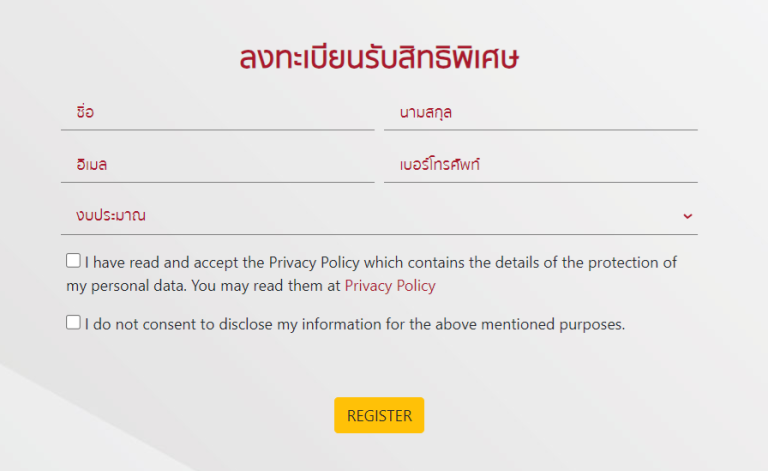Click the ชื่อ first name input field
The width and height of the screenshot is (768, 471).
(x=217, y=112)
